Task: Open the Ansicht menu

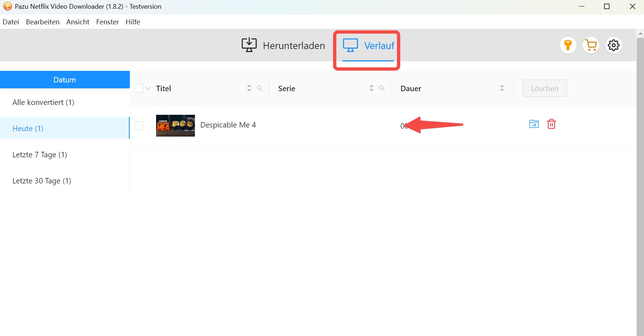Action: [78, 22]
